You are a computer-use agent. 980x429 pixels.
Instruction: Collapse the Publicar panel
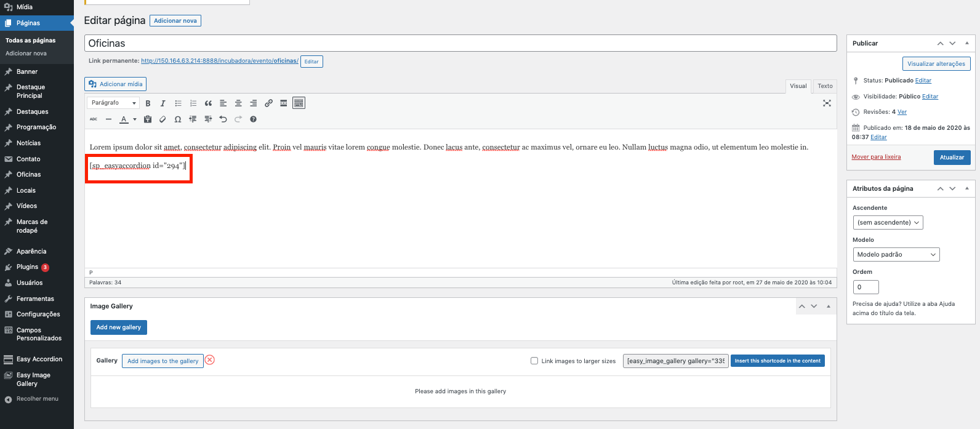966,43
